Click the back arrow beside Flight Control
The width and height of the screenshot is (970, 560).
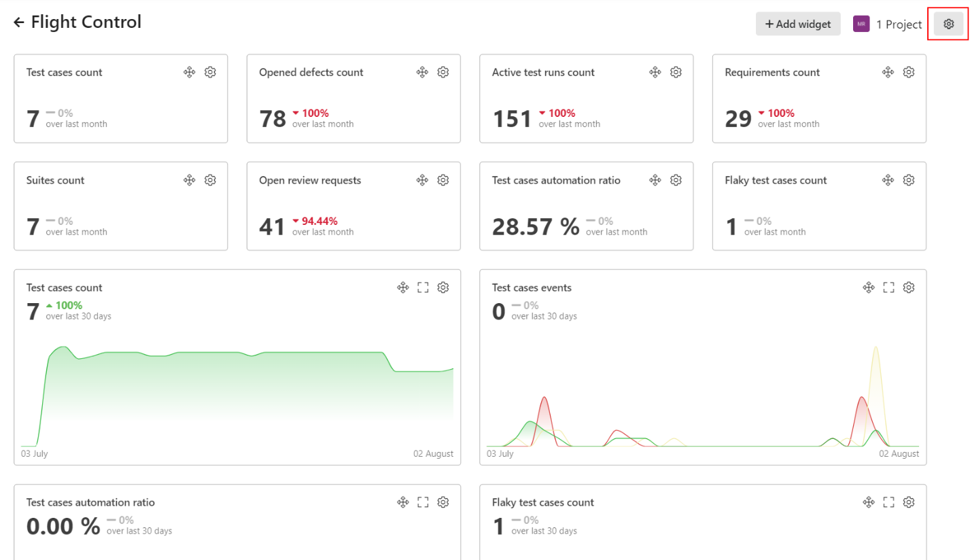19,22
